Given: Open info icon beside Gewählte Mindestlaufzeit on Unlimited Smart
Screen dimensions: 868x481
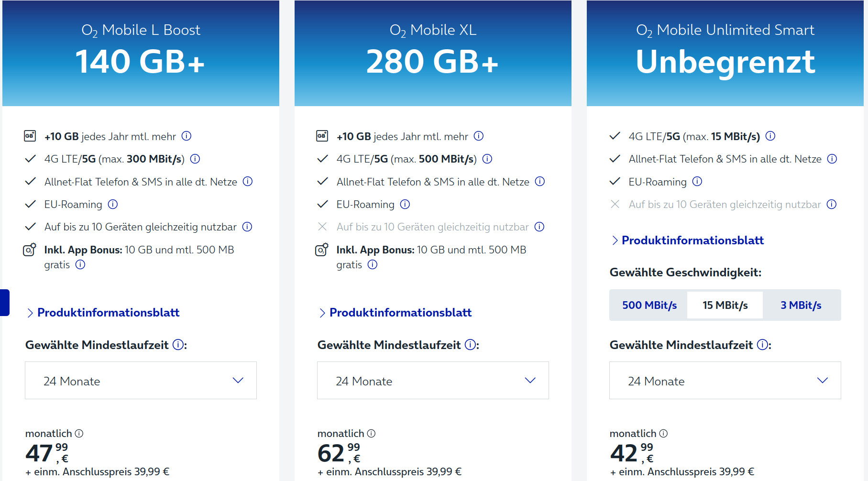Looking at the screenshot, I should 761,344.
